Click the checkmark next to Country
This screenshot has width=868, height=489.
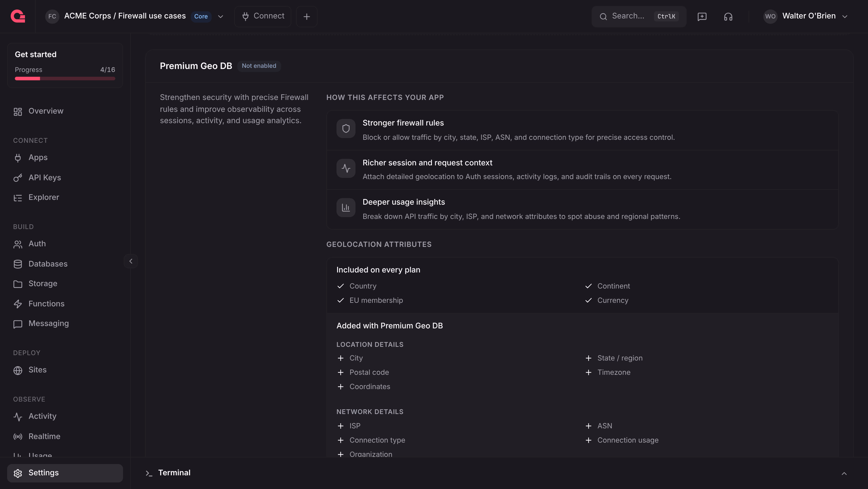(x=341, y=286)
